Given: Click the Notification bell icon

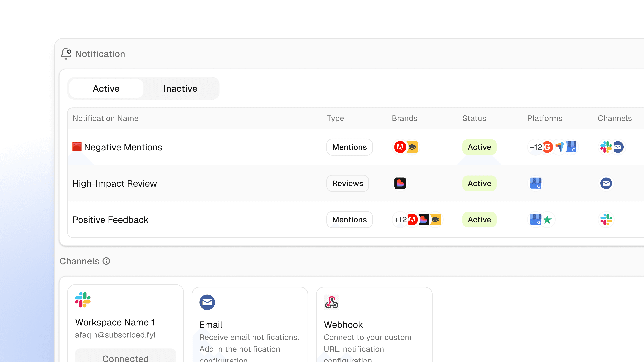Looking at the screenshot, I should tap(66, 54).
